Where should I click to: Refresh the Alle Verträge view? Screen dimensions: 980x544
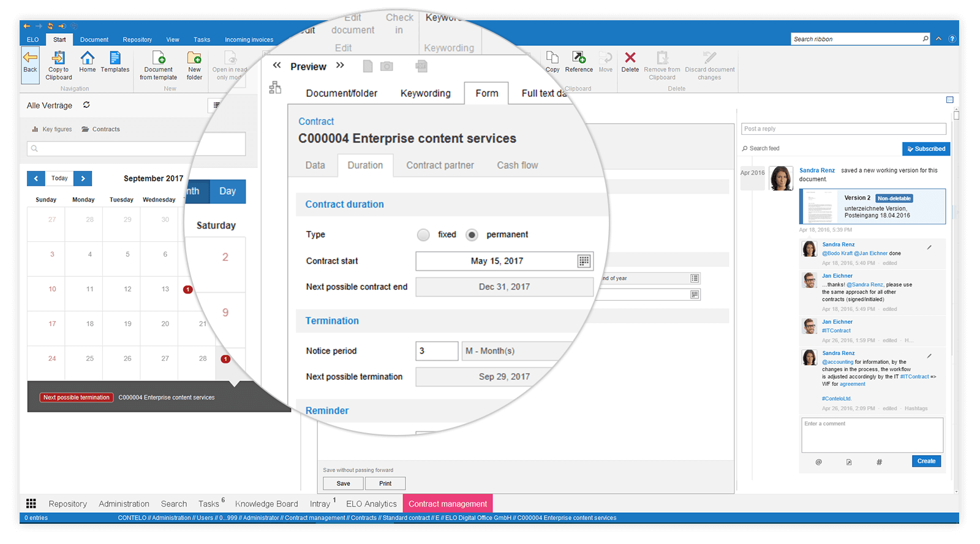pyautogui.click(x=86, y=105)
